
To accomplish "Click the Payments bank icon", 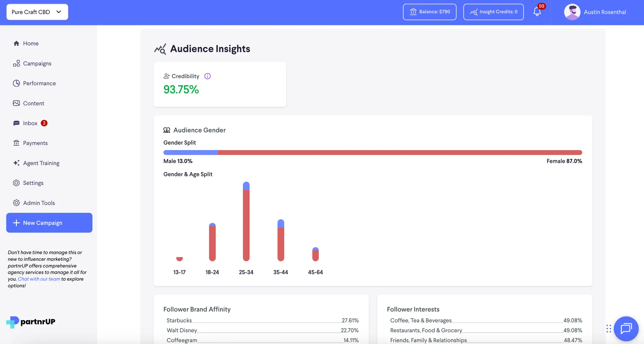I will [16, 143].
